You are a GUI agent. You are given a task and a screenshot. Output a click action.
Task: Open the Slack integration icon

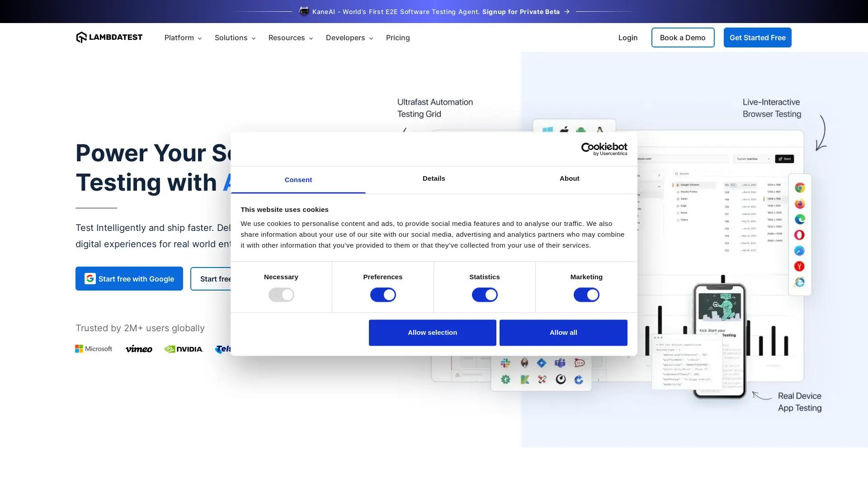[x=505, y=363]
